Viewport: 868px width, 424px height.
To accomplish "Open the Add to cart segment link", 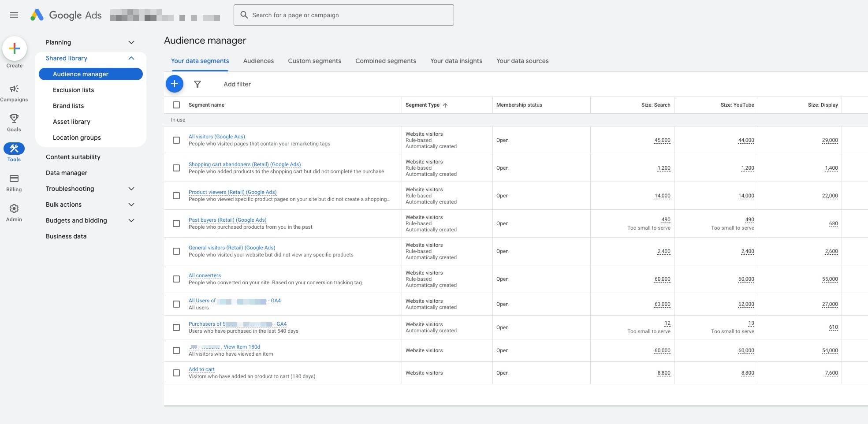I will tap(201, 369).
